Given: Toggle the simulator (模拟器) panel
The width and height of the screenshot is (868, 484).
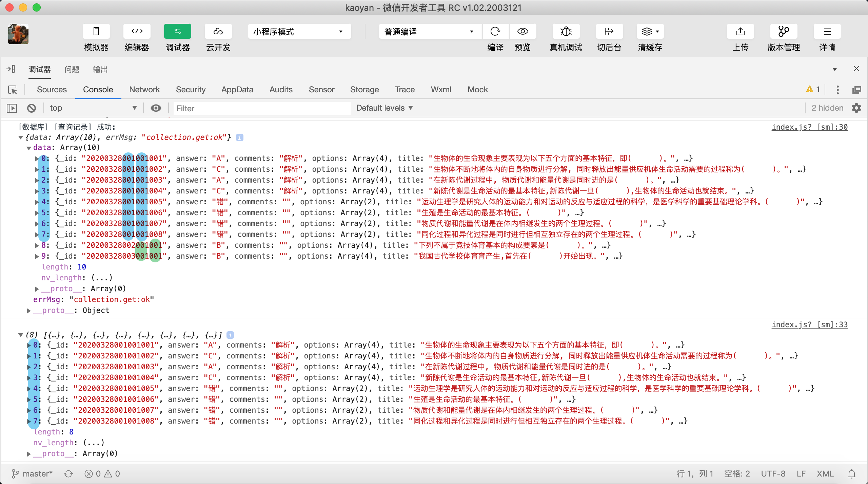Looking at the screenshot, I should point(96,32).
